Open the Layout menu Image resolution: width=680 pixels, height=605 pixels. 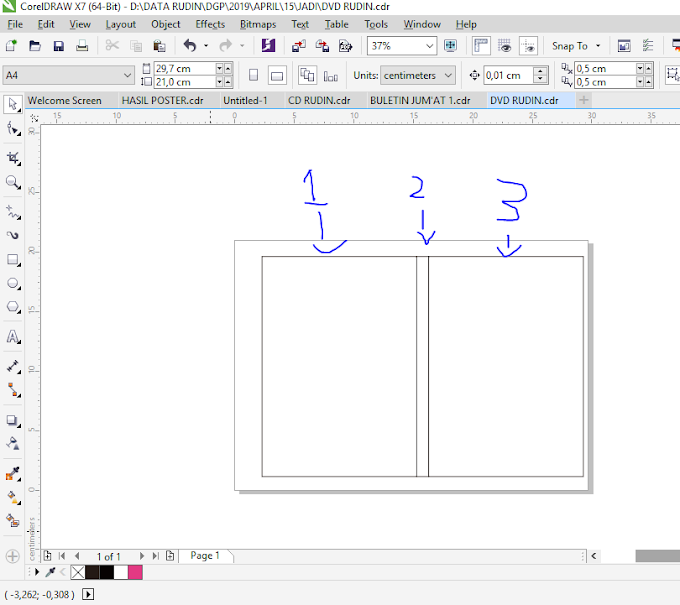[121, 24]
